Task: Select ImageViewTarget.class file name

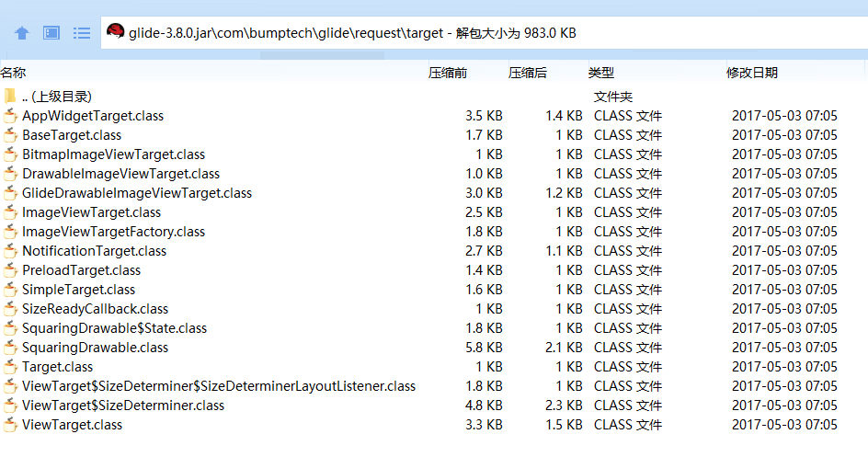Action: (x=91, y=212)
